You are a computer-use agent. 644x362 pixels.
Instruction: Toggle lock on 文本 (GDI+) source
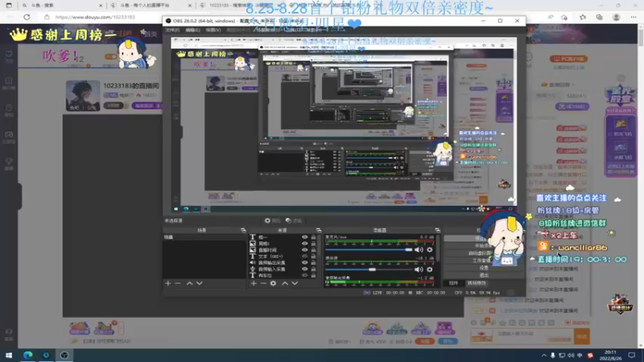pyautogui.click(x=313, y=256)
